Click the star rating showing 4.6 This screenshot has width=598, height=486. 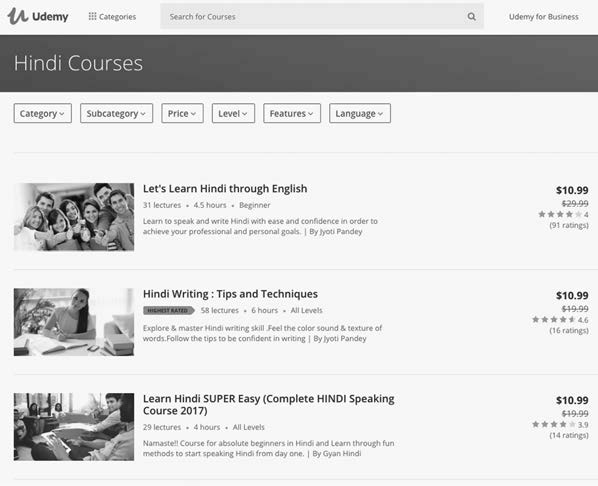tap(560, 319)
